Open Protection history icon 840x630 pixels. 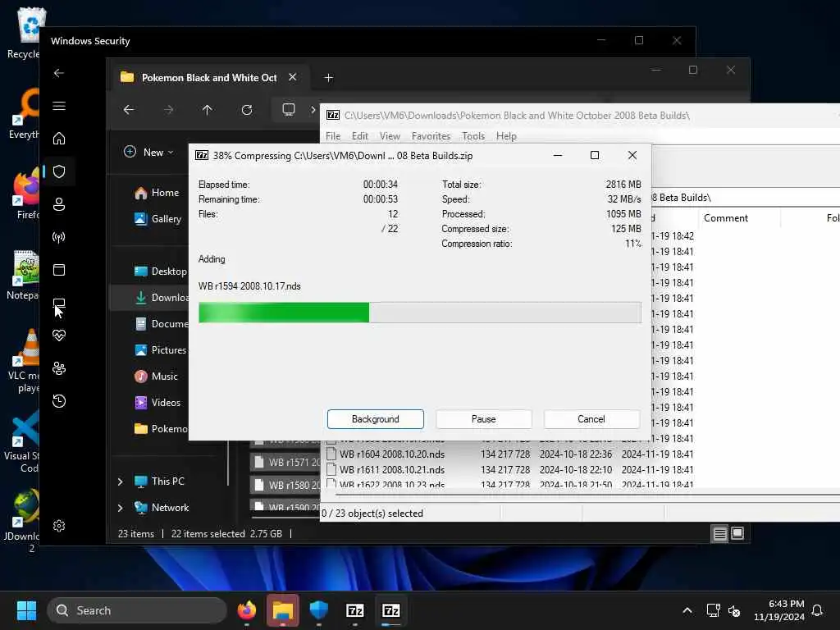tap(59, 400)
